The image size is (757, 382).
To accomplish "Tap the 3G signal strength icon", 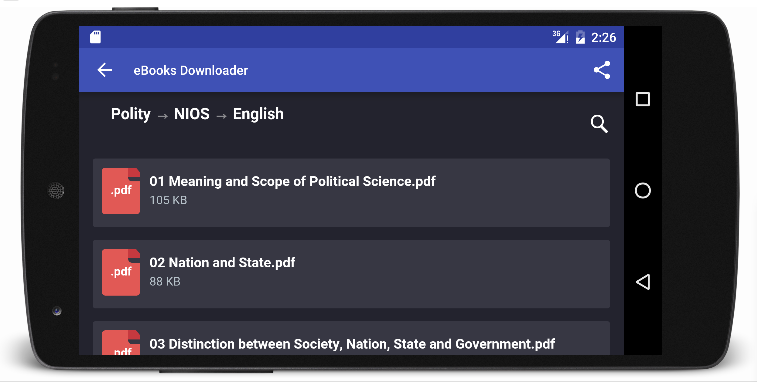I will (561, 37).
